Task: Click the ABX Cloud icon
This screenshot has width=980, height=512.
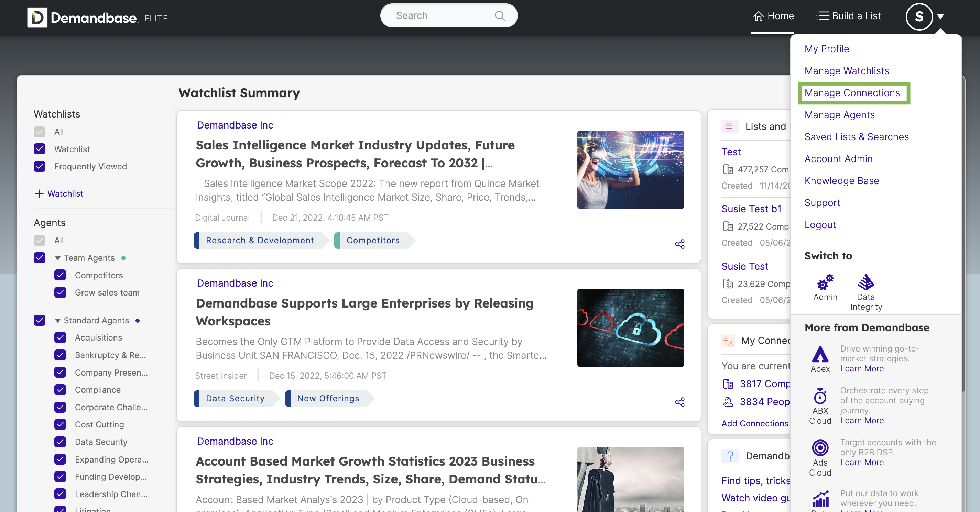Action: coord(820,396)
